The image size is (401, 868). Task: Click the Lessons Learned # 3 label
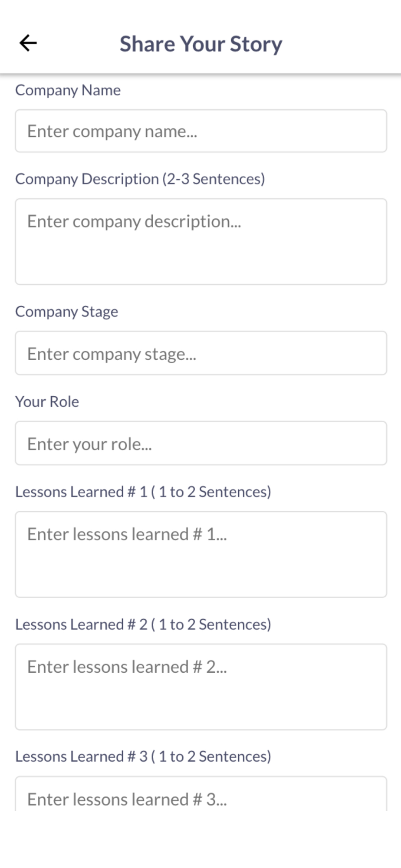[x=143, y=756]
